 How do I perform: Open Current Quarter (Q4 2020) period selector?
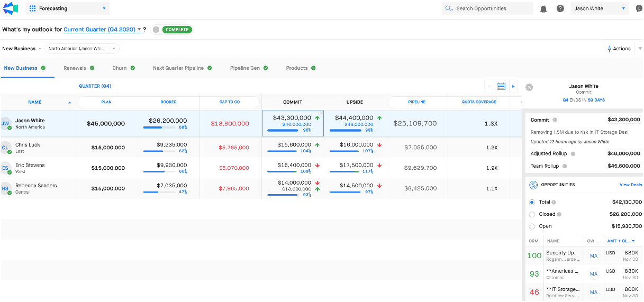pyautogui.click(x=102, y=30)
